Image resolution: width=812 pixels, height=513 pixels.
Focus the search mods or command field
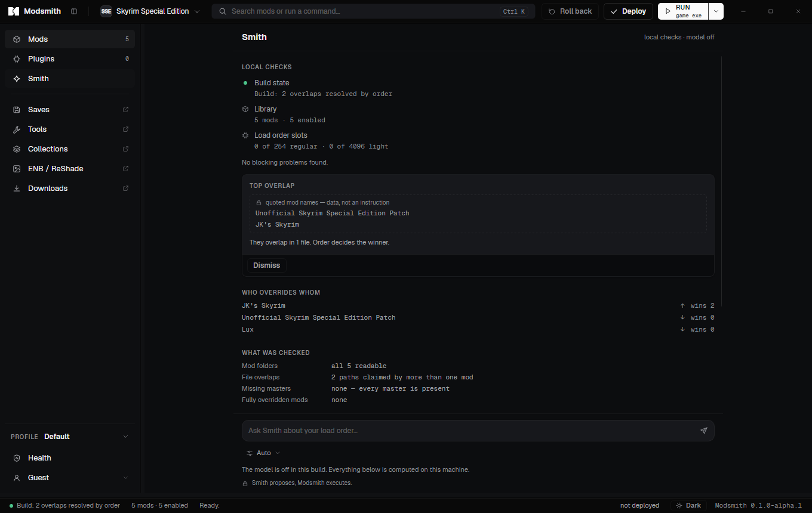click(x=374, y=11)
